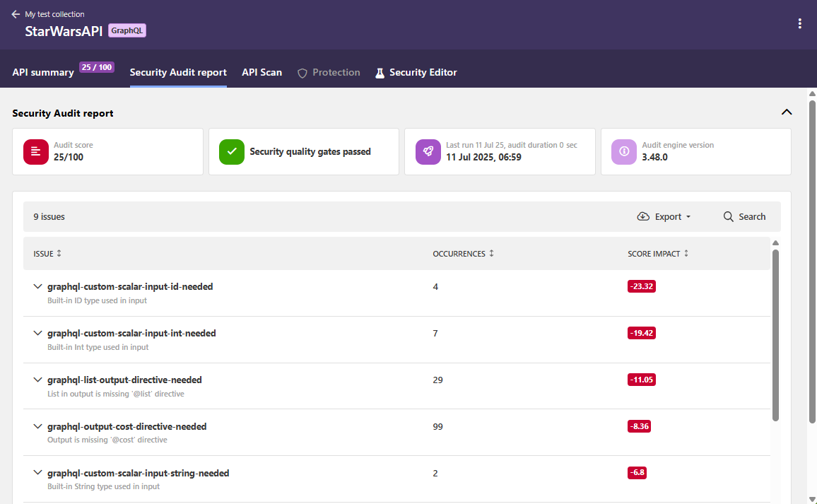Collapse the Security Audit report section
This screenshot has height=504, width=817.
pos(786,112)
